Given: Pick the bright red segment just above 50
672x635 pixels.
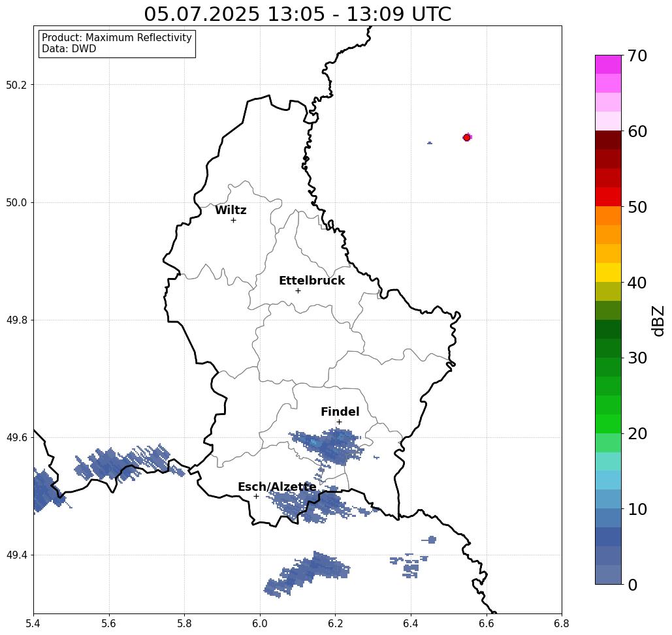Looking at the screenshot, I should point(608,197).
